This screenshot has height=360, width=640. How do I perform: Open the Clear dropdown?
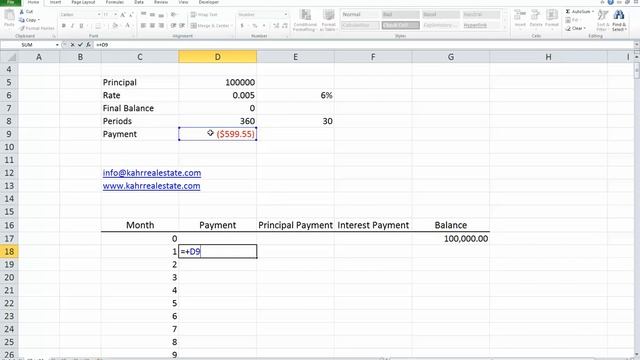click(x=577, y=28)
